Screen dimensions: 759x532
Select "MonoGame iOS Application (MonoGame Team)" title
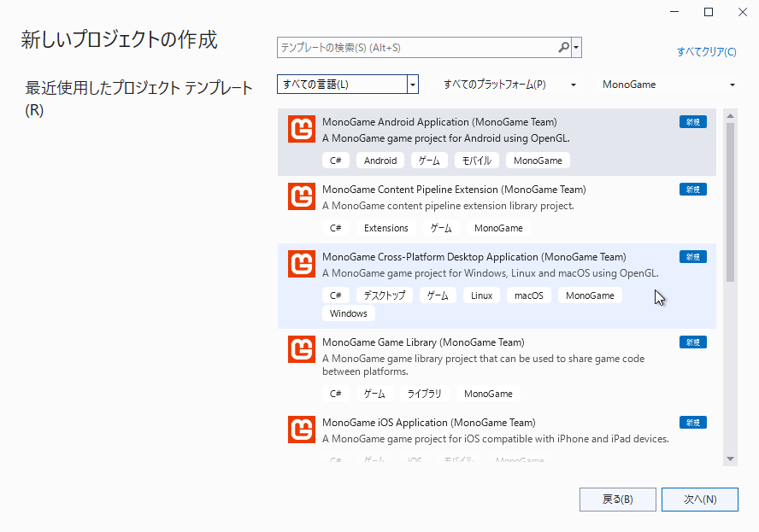click(x=429, y=423)
